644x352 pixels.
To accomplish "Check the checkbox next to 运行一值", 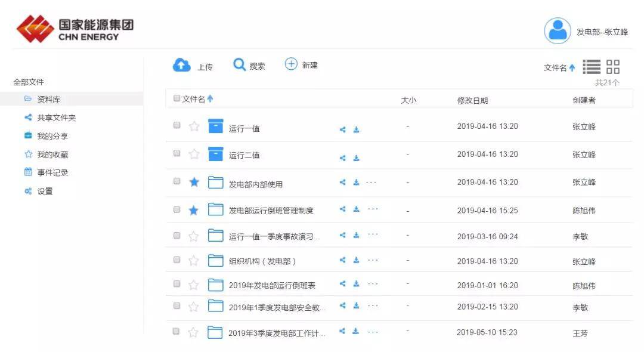I will point(177,126).
